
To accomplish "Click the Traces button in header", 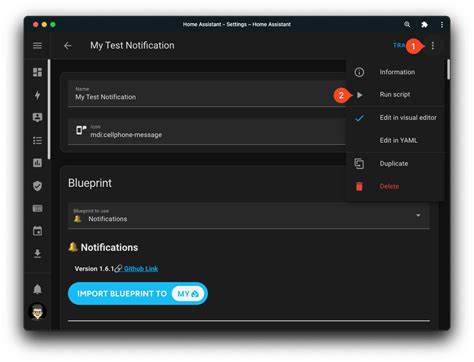I will pyautogui.click(x=399, y=45).
